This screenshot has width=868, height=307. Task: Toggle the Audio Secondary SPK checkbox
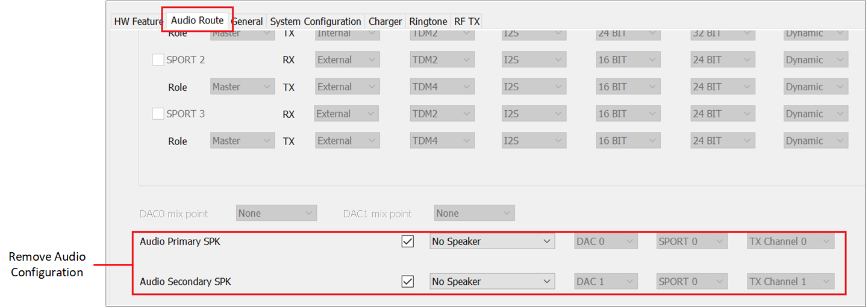(x=408, y=281)
